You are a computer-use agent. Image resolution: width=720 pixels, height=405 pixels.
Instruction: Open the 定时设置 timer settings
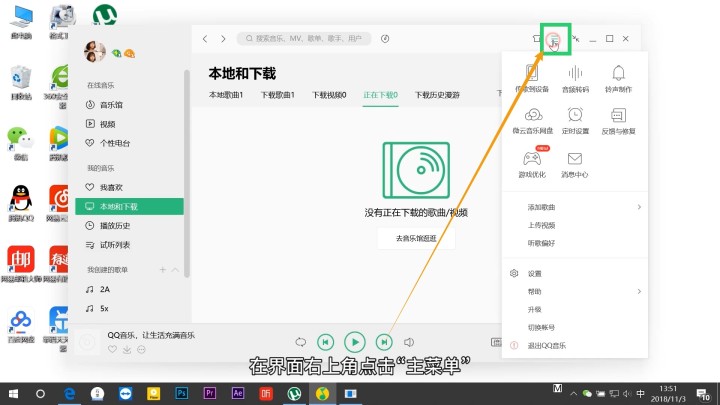[575, 120]
